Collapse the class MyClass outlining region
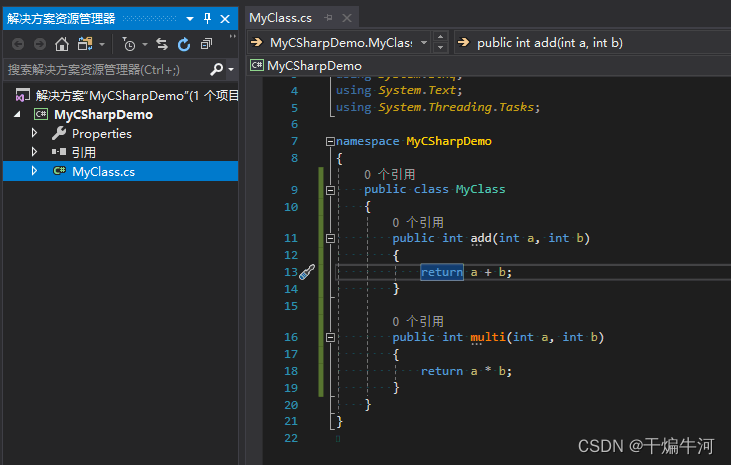This screenshot has width=731, height=465. [330, 190]
